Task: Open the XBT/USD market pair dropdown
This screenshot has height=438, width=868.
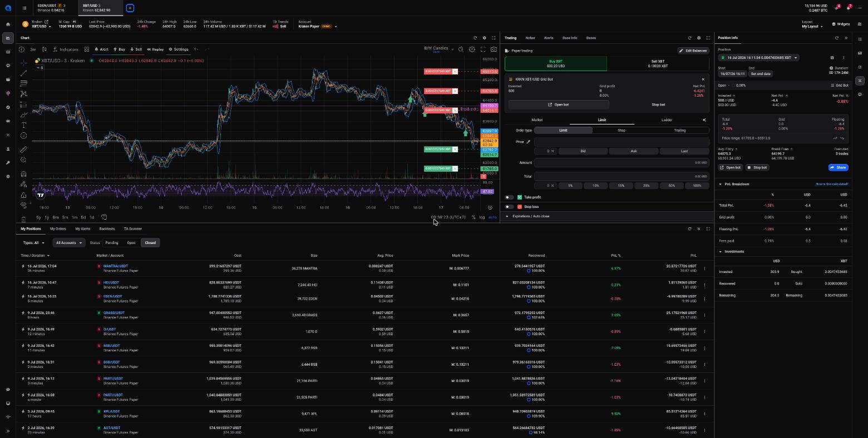Action: 41,27
